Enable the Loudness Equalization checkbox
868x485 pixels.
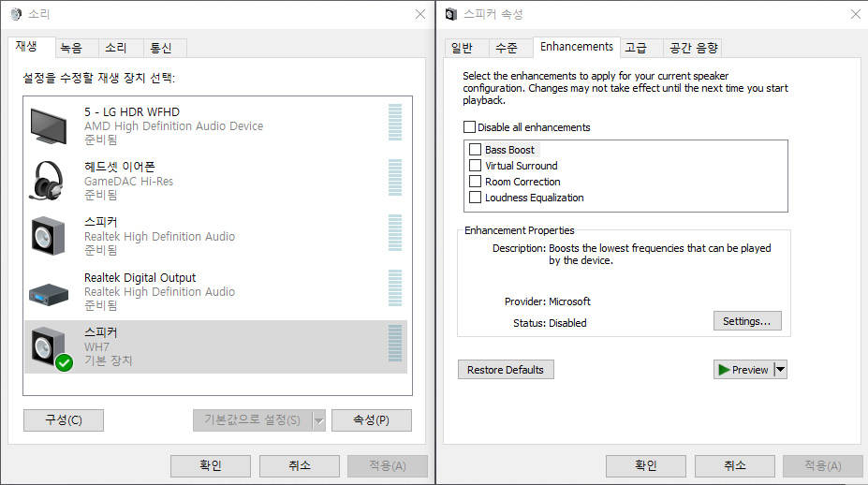(475, 198)
